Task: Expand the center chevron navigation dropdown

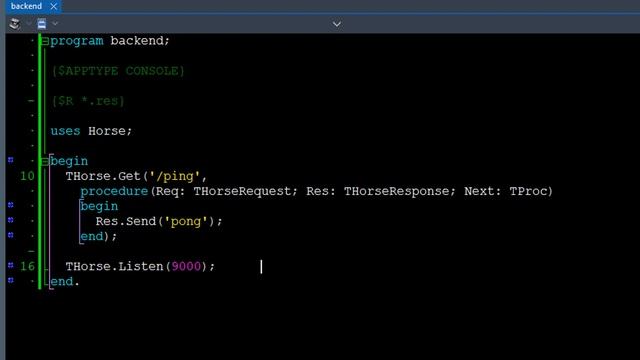Action: pos(337,24)
